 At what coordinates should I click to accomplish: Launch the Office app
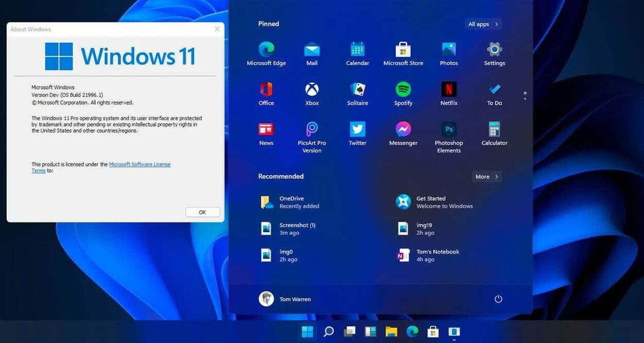tap(266, 94)
